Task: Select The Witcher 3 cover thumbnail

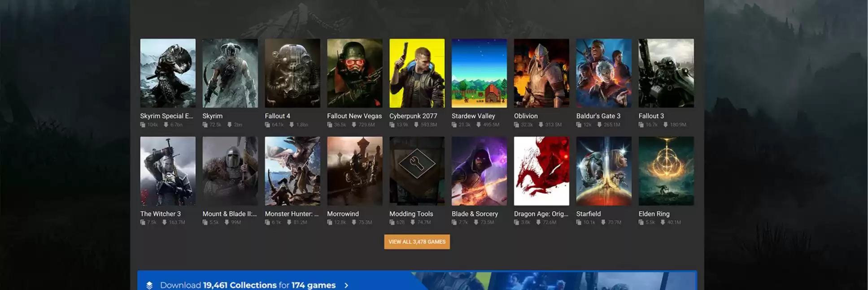Action: point(168,171)
